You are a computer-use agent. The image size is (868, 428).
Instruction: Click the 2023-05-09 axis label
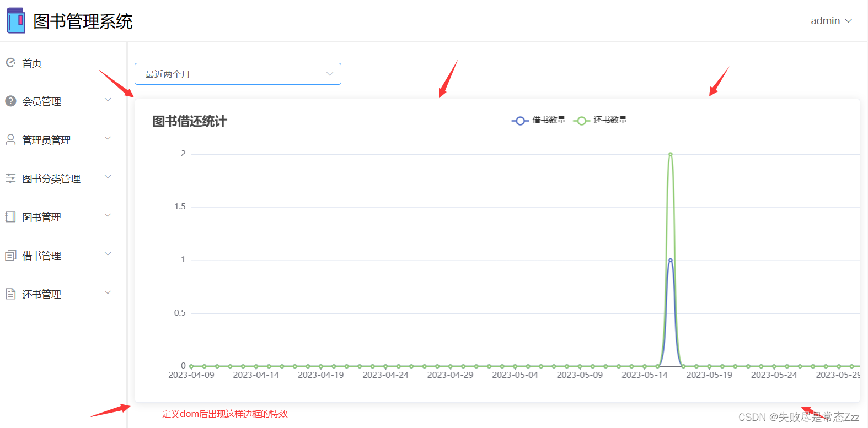tap(580, 375)
